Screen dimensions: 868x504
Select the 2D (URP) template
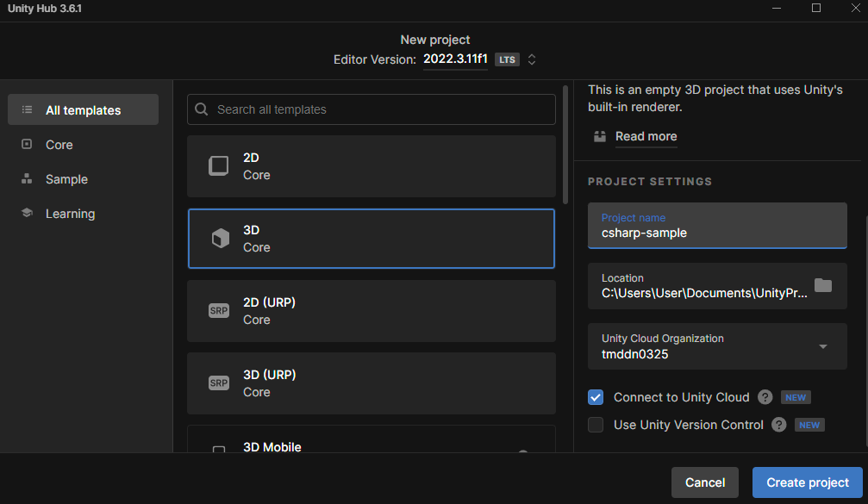pos(372,311)
